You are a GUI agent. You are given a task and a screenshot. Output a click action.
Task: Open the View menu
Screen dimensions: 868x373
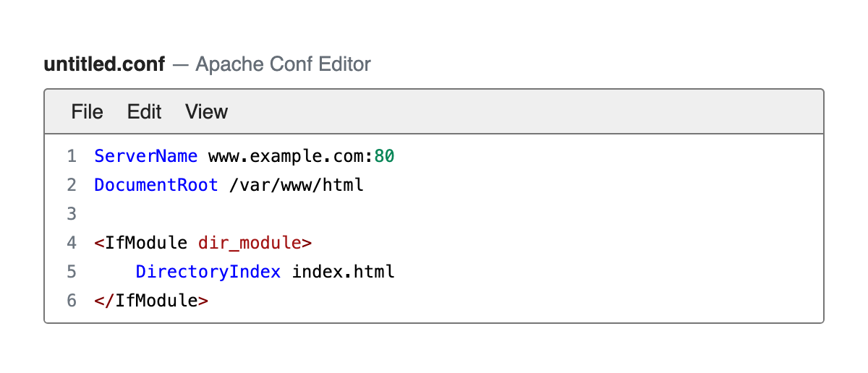click(x=207, y=112)
